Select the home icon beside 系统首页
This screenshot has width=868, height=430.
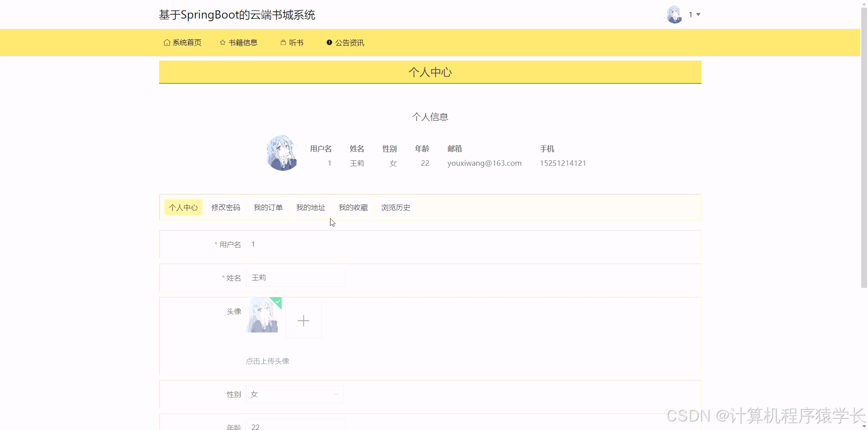(167, 42)
